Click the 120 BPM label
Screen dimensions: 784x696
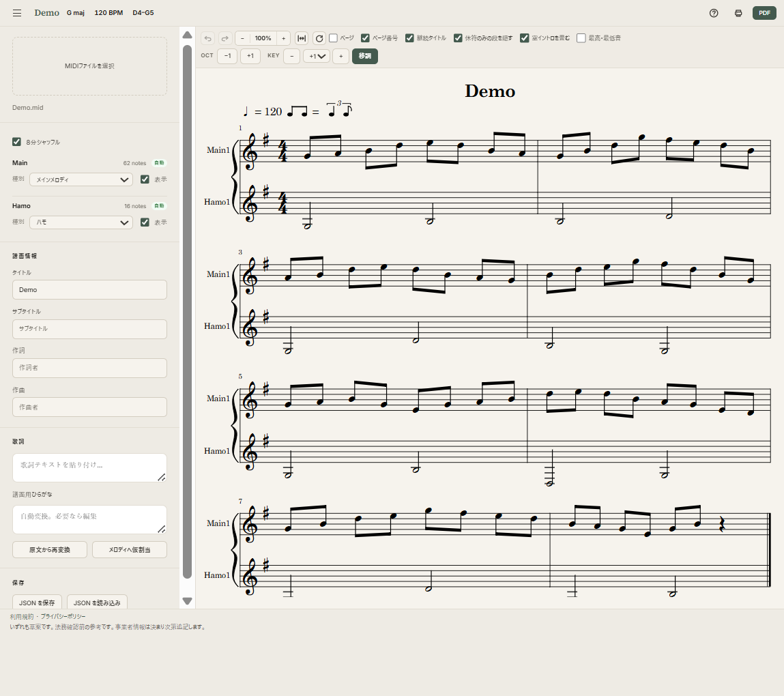pyautogui.click(x=108, y=13)
